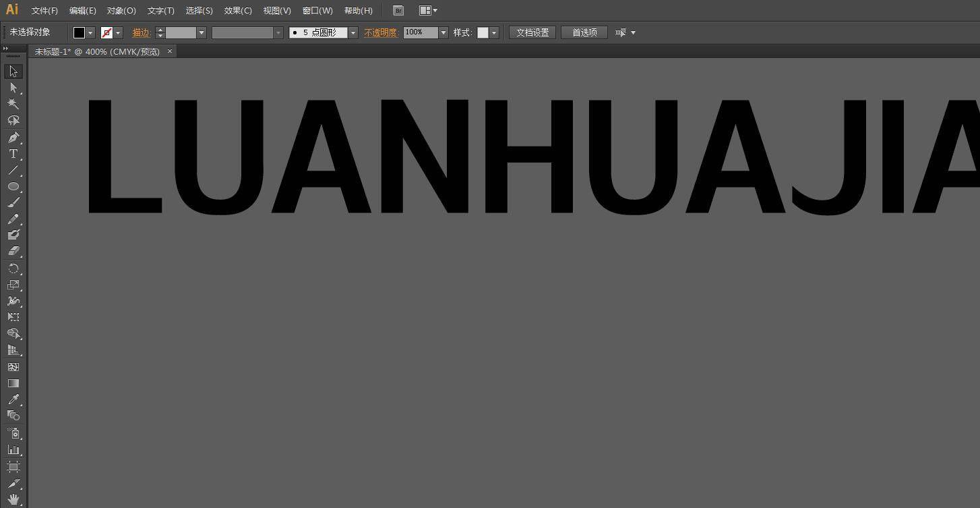Select the Magic Wand tool

(13, 104)
